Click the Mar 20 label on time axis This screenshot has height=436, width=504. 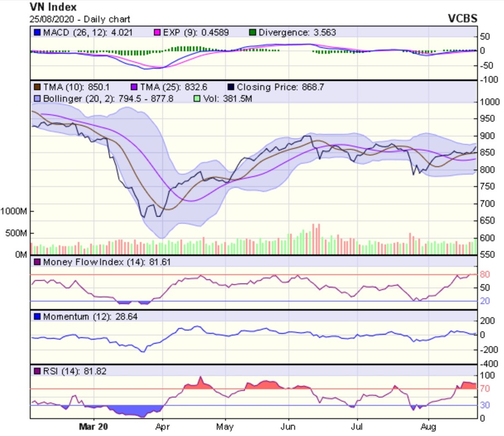93,427
